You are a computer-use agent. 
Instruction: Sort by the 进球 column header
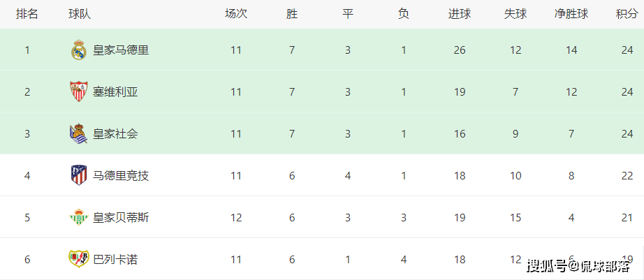pyautogui.click(x=460, y=14)
